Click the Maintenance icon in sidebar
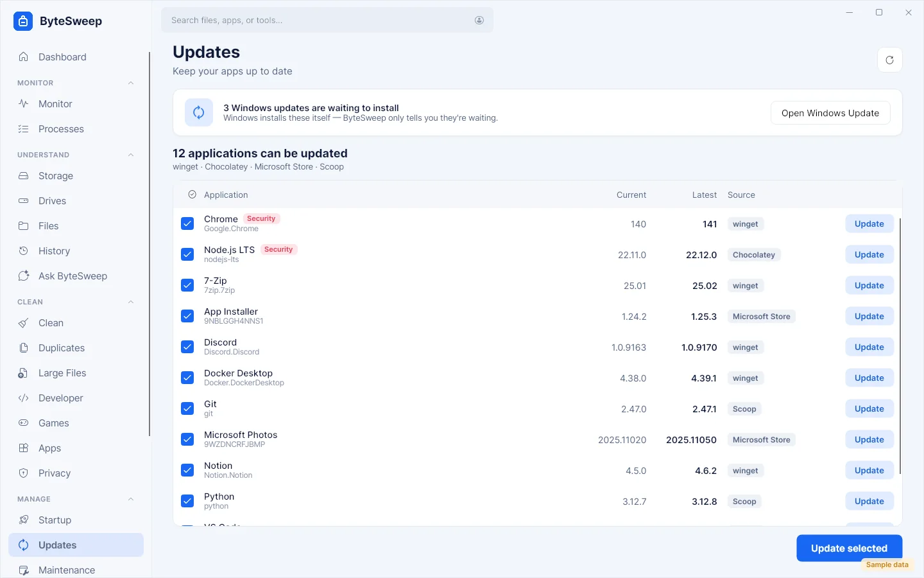 (x=24, y=570)
